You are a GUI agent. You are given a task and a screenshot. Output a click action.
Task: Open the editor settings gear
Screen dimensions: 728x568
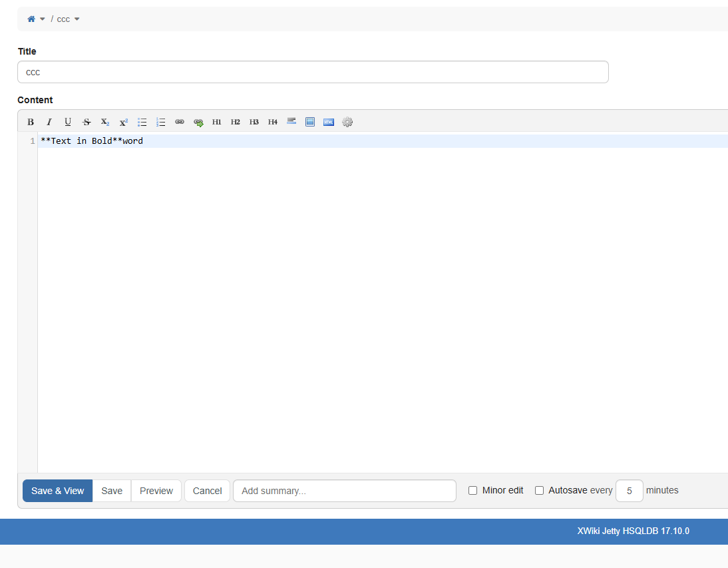tap(347, 122)
